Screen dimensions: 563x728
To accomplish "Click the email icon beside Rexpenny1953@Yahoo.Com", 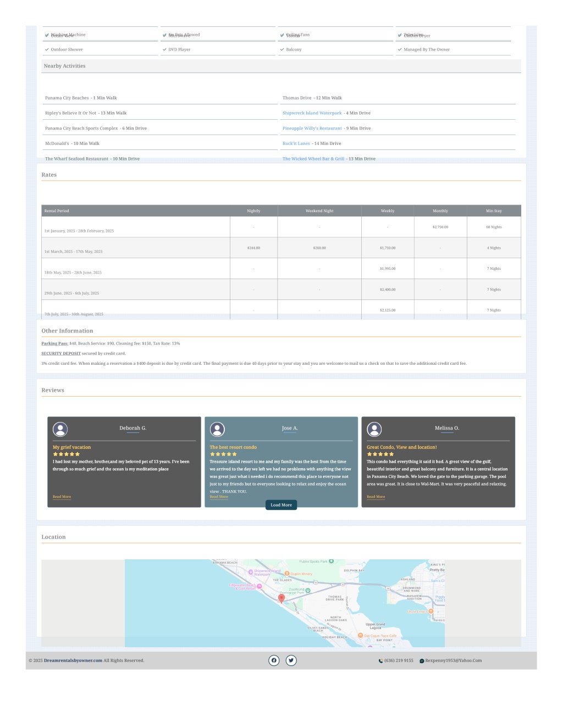I will coord(422,661).
